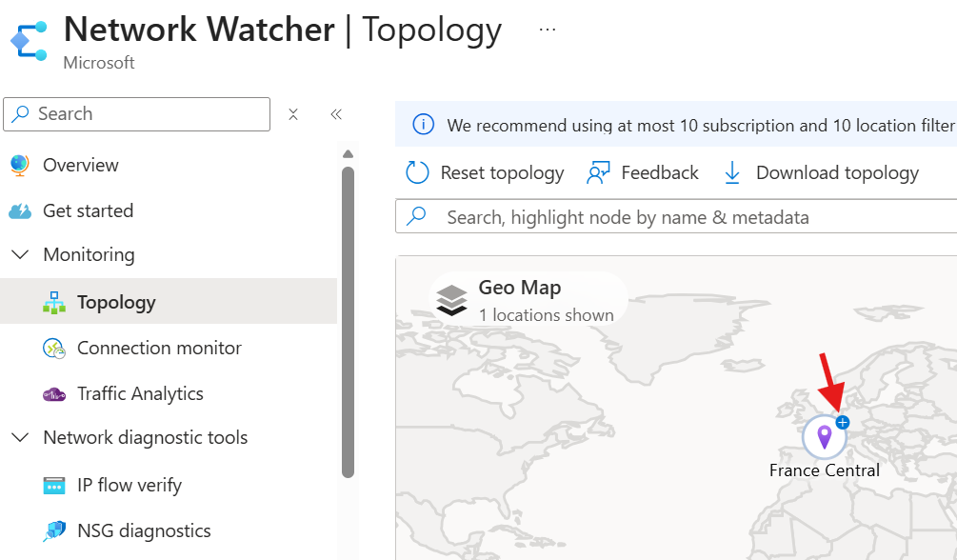Open the ellipsis more options menu
957x560 pixels.
tap(548, 30)
